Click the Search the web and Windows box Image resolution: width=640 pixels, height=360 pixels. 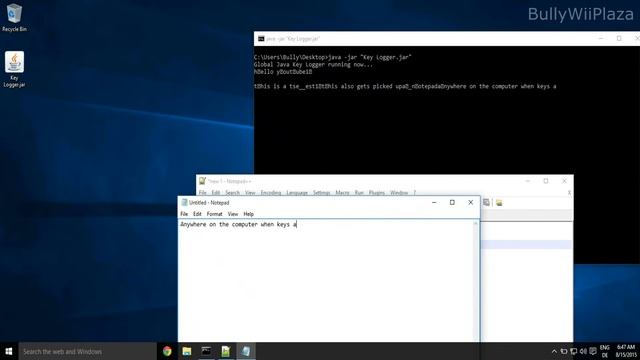(x=87, y=351)
